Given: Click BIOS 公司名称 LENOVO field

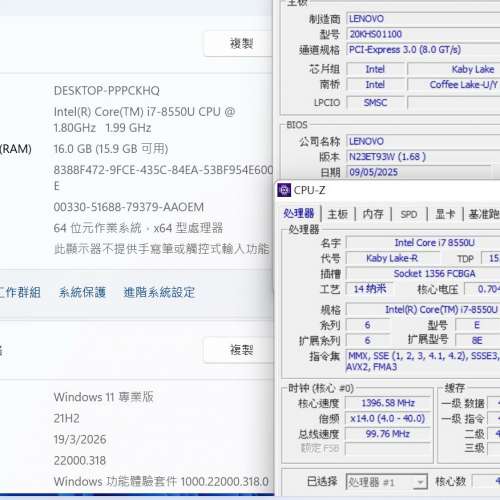Looking at the screenshot, I should pos(423,141).
